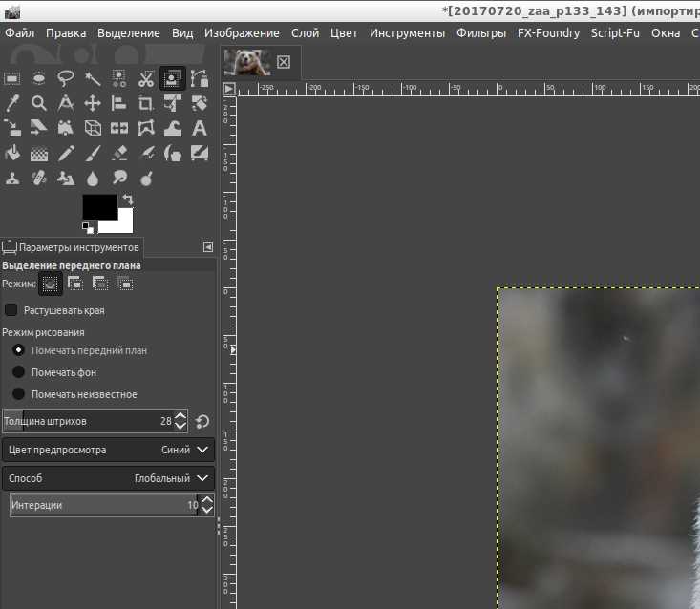700x609 pixels.
Task: Reset stroke width to default
Action: tap(202, 421)
